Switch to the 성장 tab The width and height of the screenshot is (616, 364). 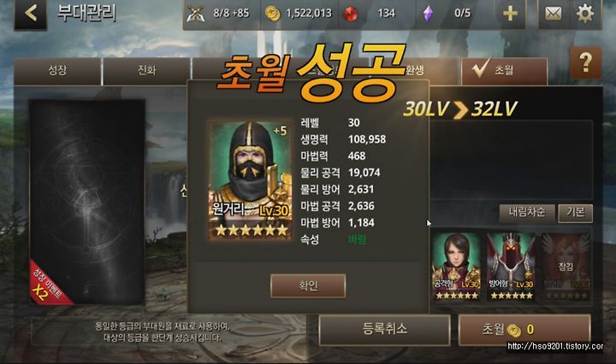tap(58, 71)
